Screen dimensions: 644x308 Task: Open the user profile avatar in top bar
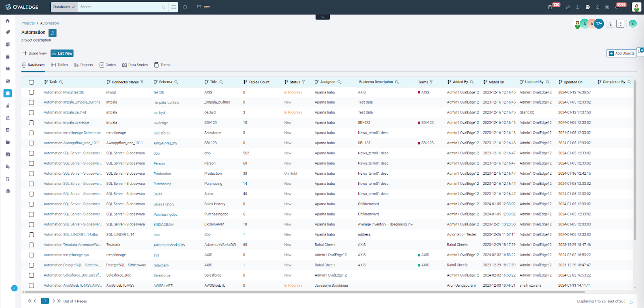tap(636, 7)
